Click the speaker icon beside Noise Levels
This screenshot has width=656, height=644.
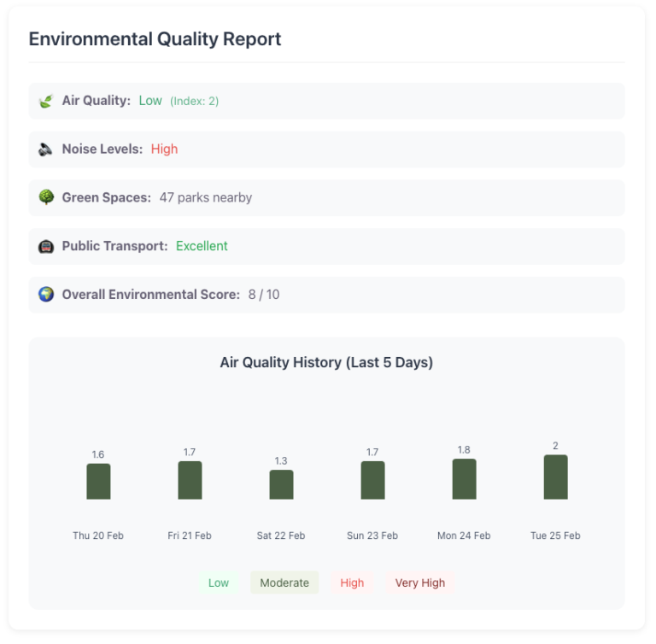coord(46,149)
